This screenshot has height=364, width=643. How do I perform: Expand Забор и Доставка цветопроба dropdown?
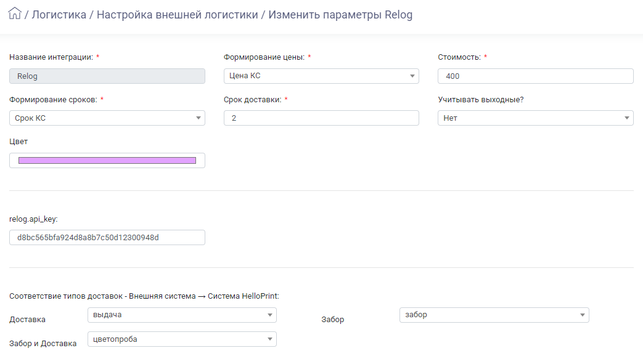[182, 339]
